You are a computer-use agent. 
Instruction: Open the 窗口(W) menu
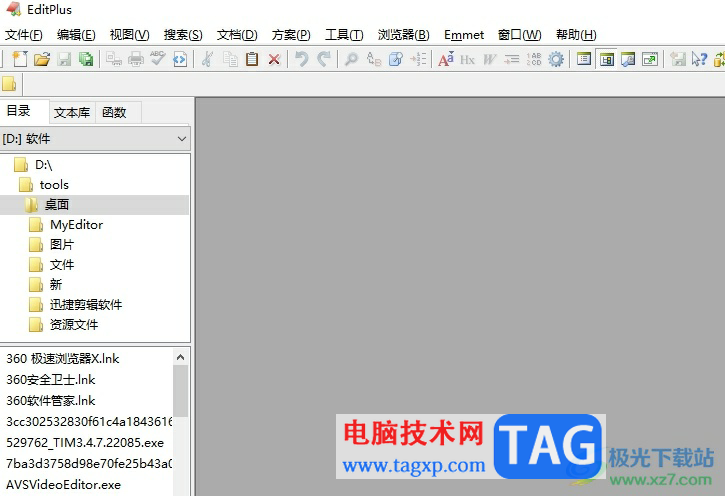tap(519, 35)
